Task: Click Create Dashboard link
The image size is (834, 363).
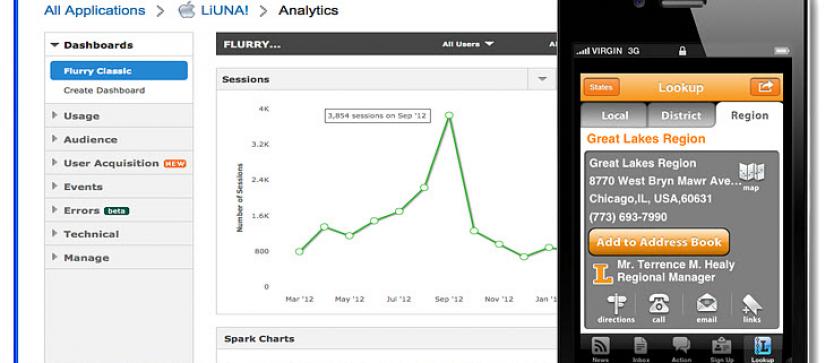Action: coord(104,90)
